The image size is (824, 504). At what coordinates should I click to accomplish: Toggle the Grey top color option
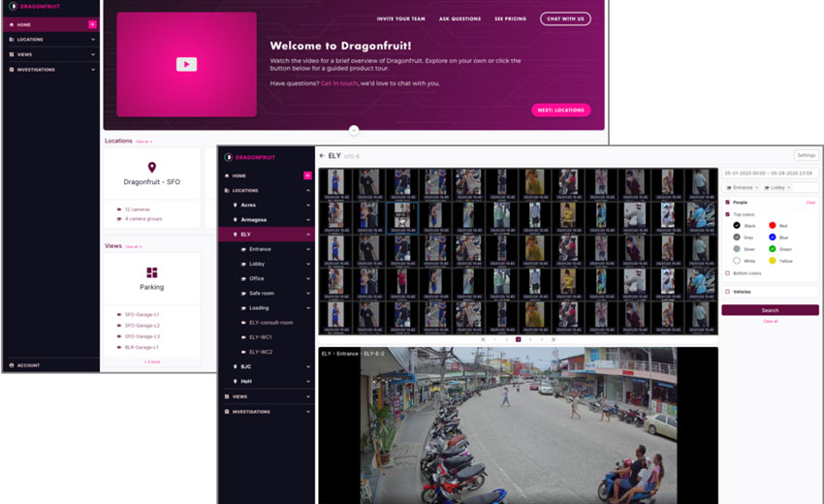737,237
